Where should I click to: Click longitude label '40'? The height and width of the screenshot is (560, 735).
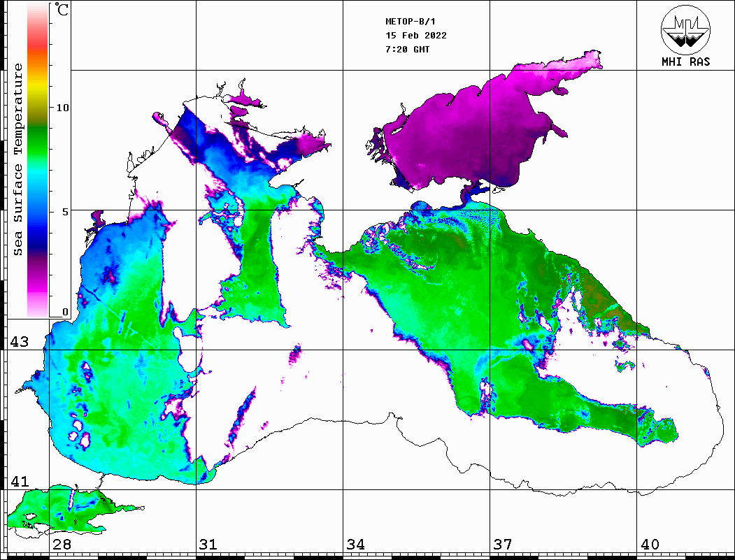pos(650,545)
